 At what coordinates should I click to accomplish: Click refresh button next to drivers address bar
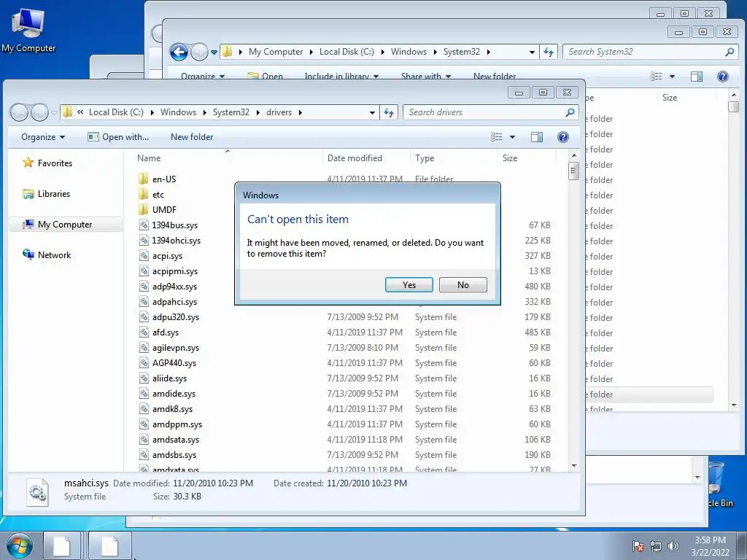click(389, 112)
